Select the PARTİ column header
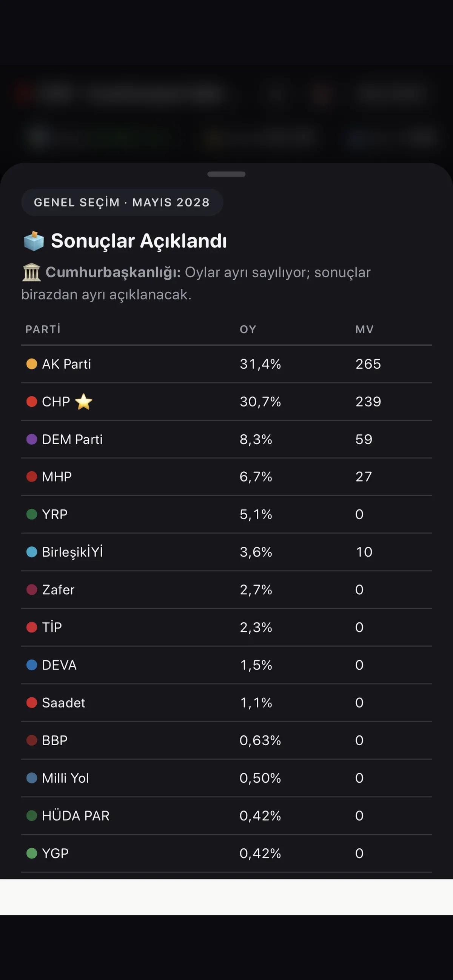The width and height of the screenshot is (453, 980). [x=43, y=329]
